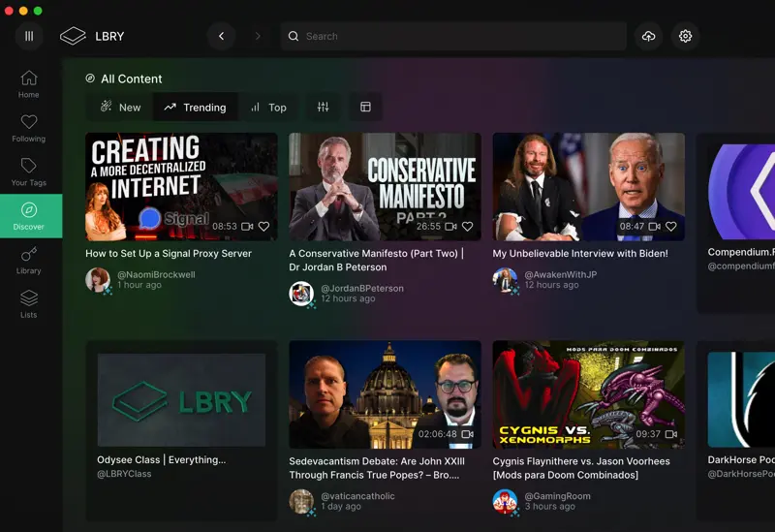Open Following in the sidebar
Viewport: 775px width, 532px height.
pos(29,128)
